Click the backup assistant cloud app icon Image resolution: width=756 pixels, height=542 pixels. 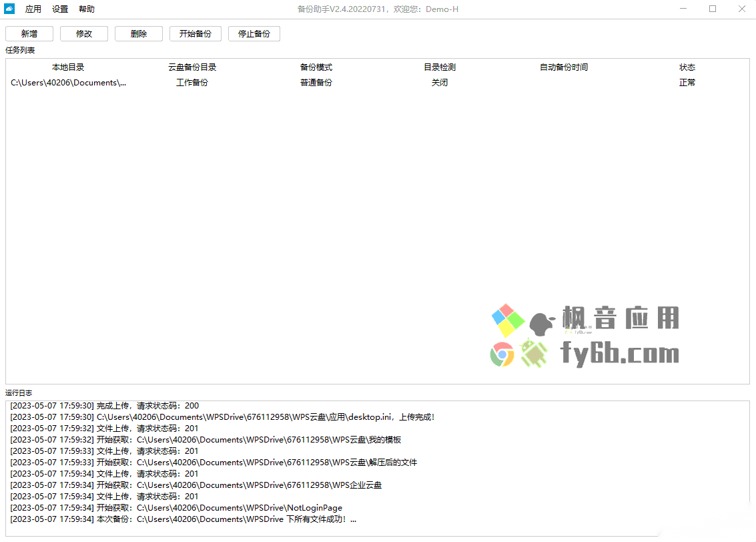click(9, 9)
